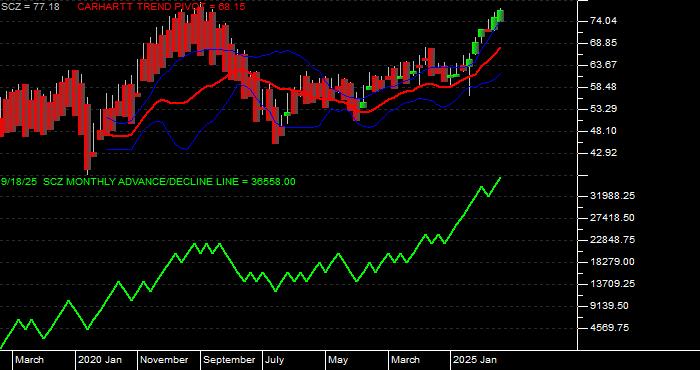The image size is (700, 370).
Task: Click the 48.10 price axis value
Action: click(603, 130)
